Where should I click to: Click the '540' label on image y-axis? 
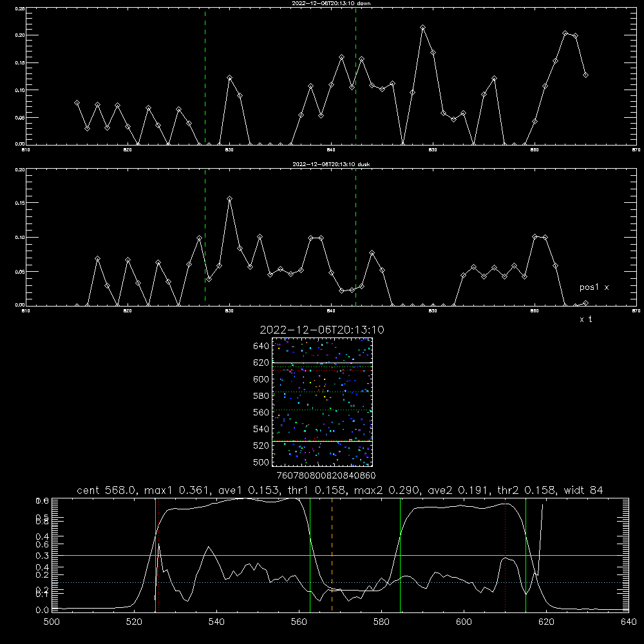click(261, 429)
